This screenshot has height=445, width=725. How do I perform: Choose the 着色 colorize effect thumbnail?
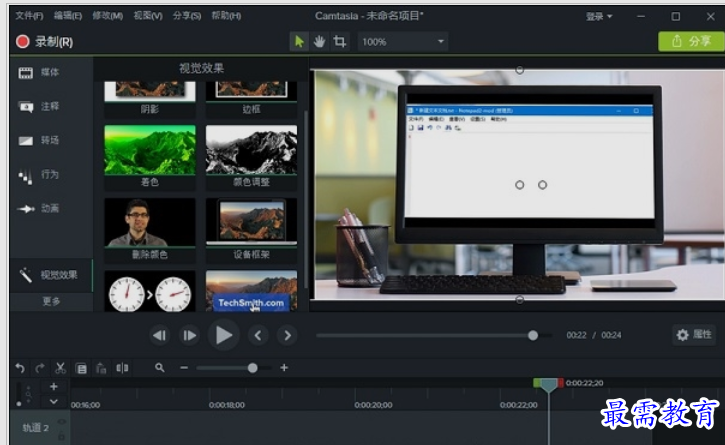(150, 157)
